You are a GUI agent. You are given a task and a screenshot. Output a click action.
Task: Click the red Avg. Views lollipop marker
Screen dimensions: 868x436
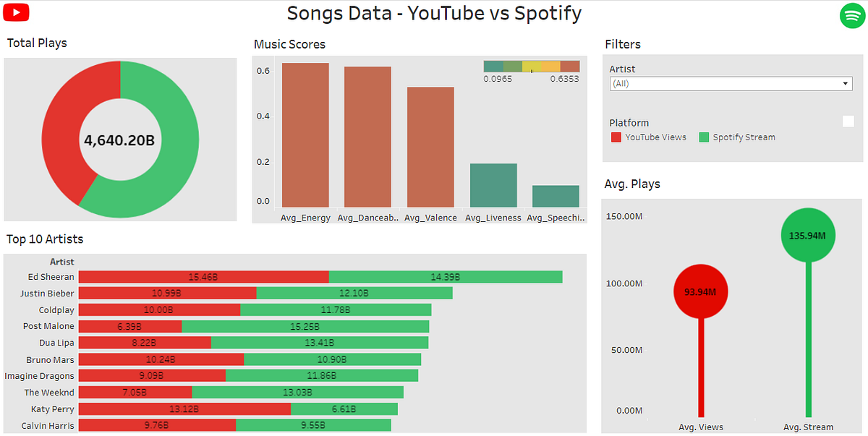tap(700, 291)
